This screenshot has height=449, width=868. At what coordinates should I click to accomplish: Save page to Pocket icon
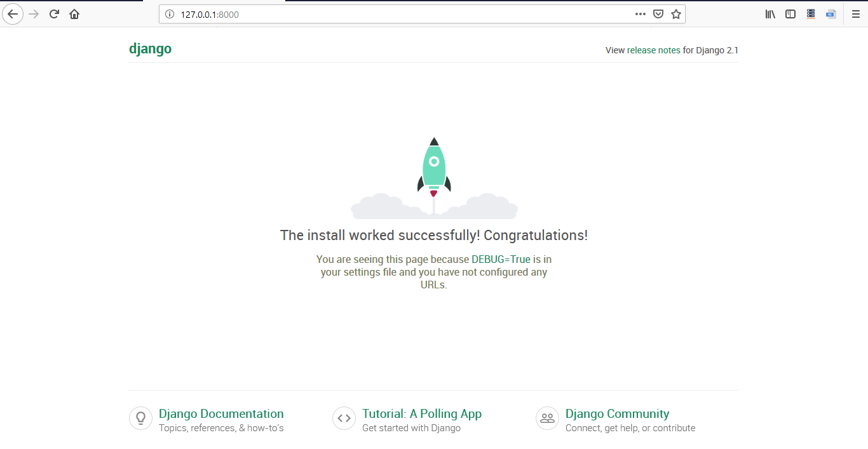tap(659, 14)
